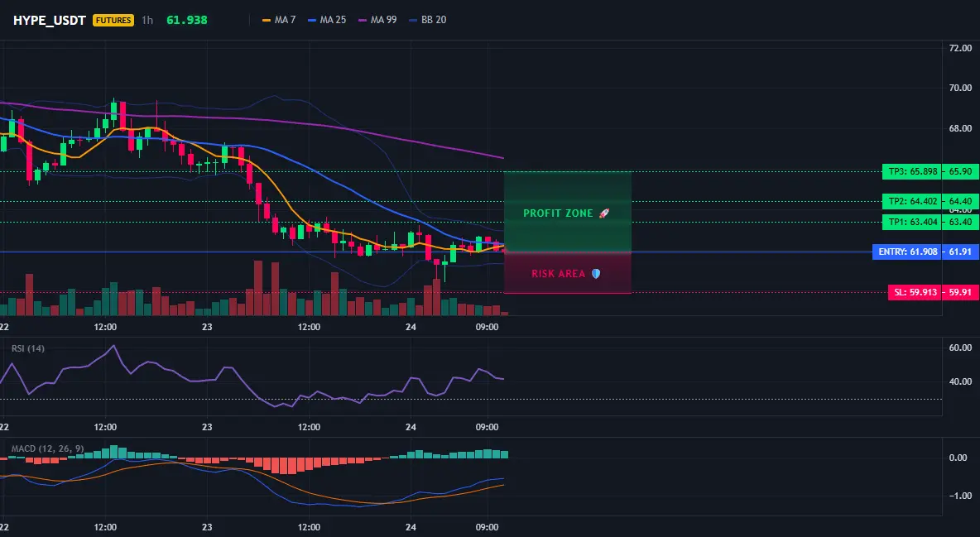Click the 23 date label on main chart

[207, 327]
